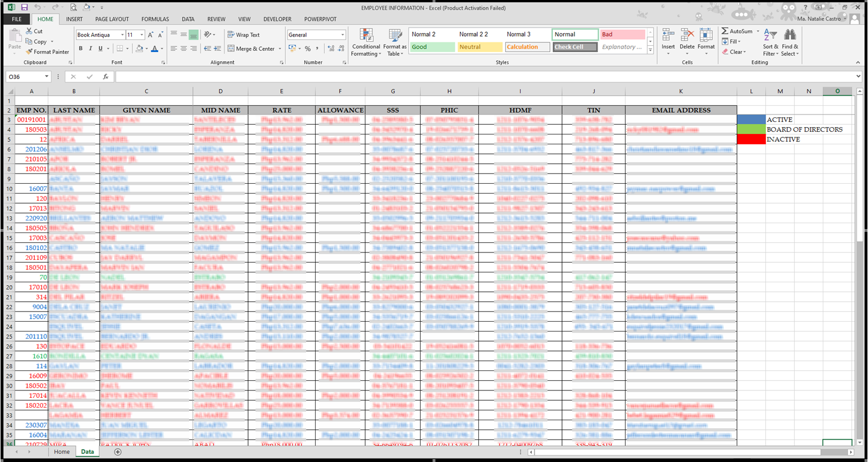Open the General number format dropdown
Screen dimensions: 868x462
click(x=343, y=35)
